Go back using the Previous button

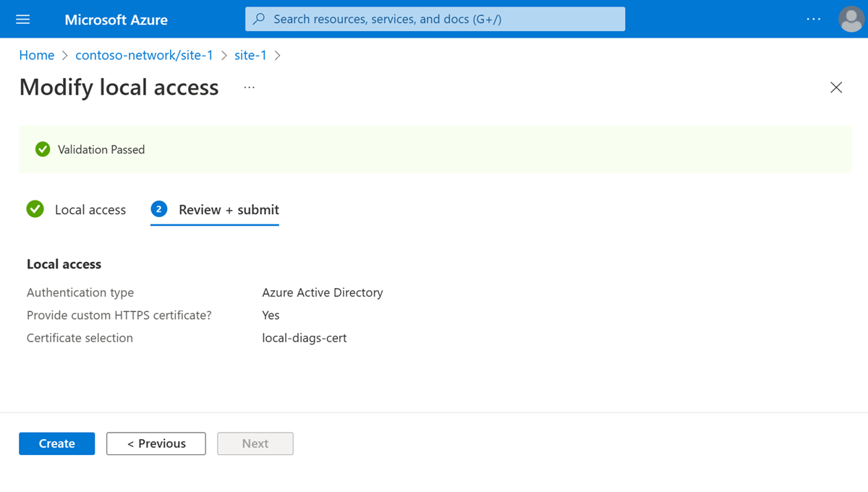coord(156,444)
